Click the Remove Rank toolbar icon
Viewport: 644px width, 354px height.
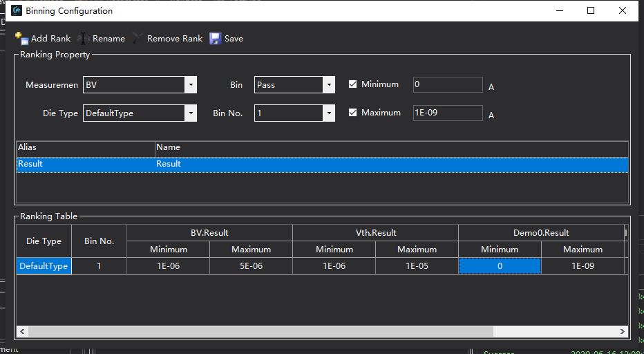click(138, 39)
